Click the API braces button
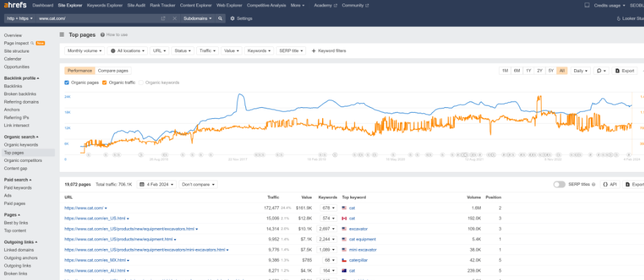The height and width of the screenshot is (280, 644). tap(608, 185)
